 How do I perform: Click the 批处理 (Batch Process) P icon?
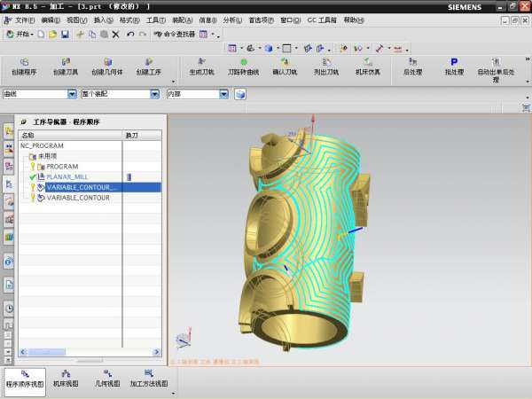click(x=454, y=66)
